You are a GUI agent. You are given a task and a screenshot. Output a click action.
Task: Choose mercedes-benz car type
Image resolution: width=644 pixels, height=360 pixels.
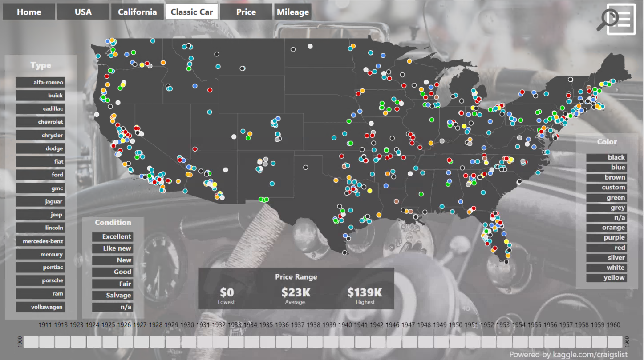point(41,241)
